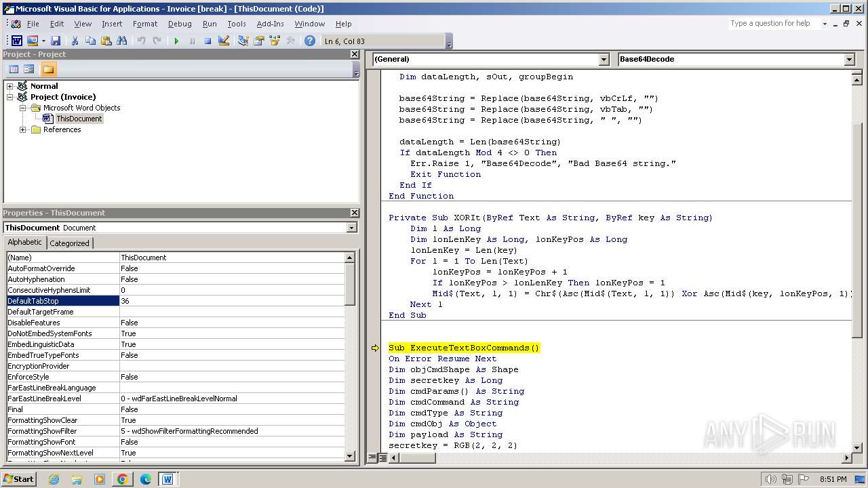Stop execution with the Reset icon

208,41
